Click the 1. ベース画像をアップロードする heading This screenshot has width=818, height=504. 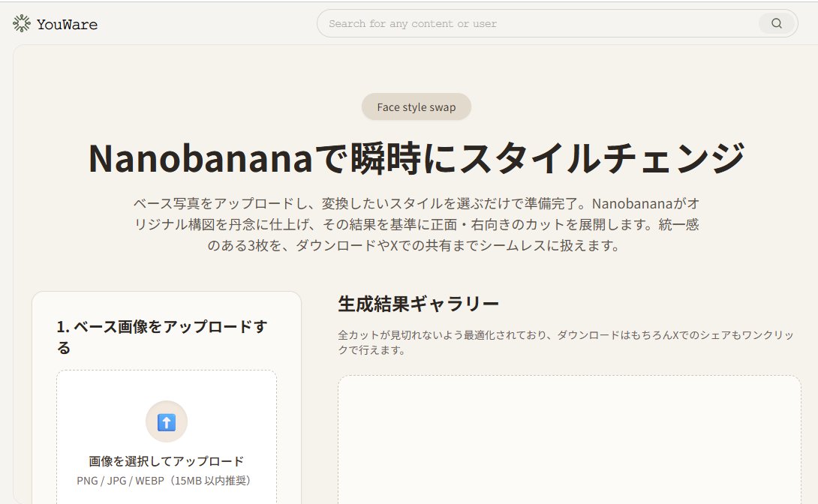pos(162,337)
